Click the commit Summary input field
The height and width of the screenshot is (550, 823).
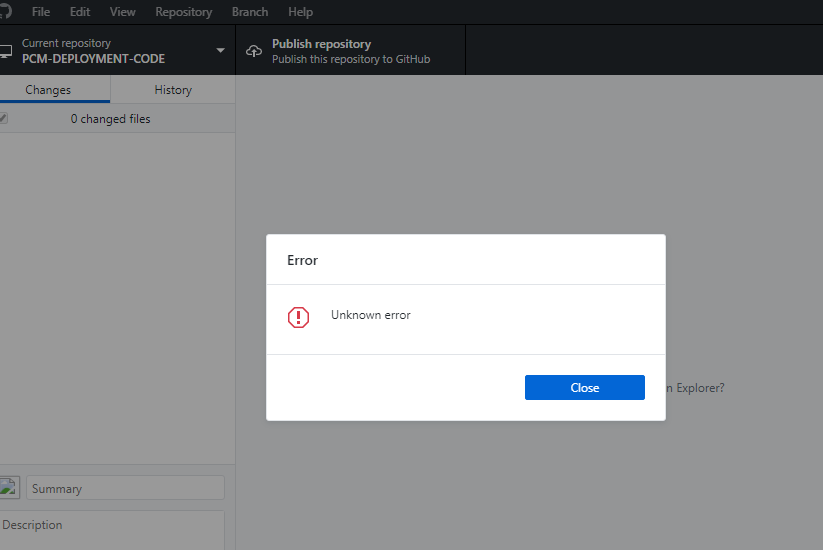pyautogui.click(x=125, y=488)
